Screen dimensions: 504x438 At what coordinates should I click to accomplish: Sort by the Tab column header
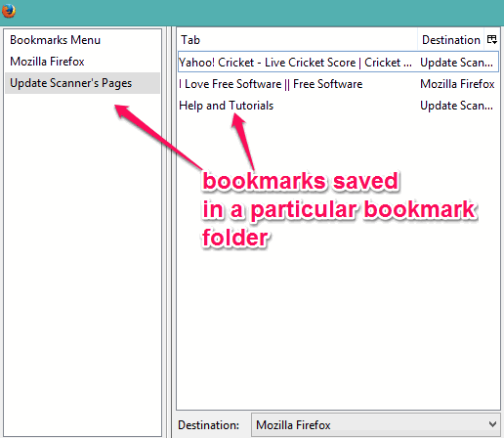297,40
